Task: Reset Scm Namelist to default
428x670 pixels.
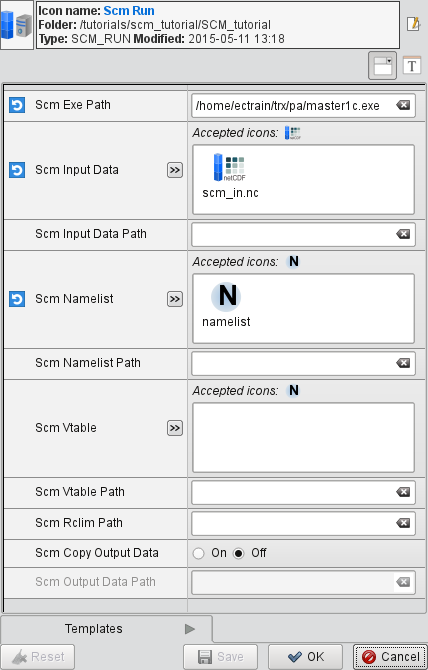Action: pos(17,299)
